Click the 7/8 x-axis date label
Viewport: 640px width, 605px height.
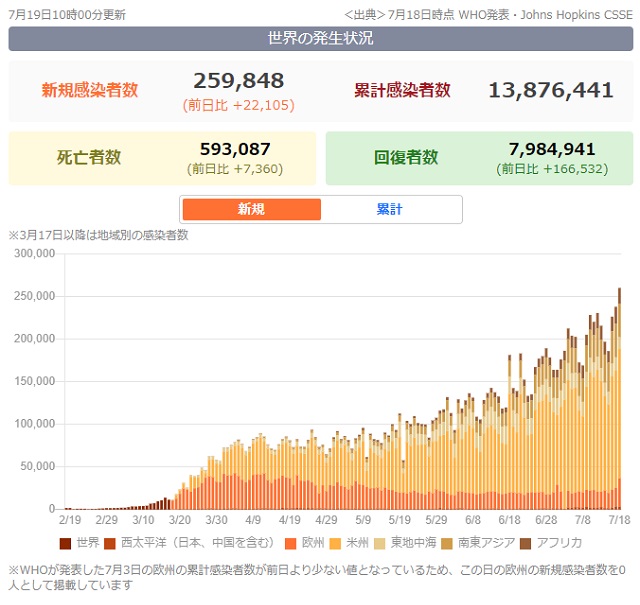coord(582,520)
